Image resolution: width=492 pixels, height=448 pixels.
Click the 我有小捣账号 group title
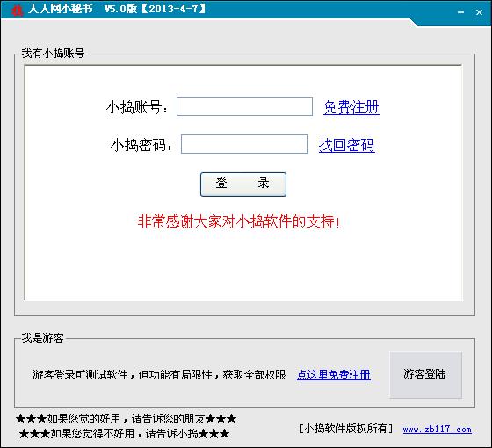[x=53, y=54]
